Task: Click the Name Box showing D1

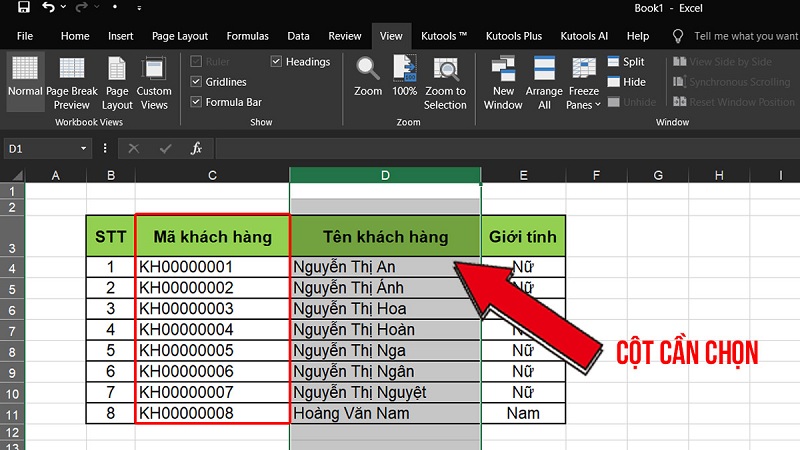Action: coord(41,148)
